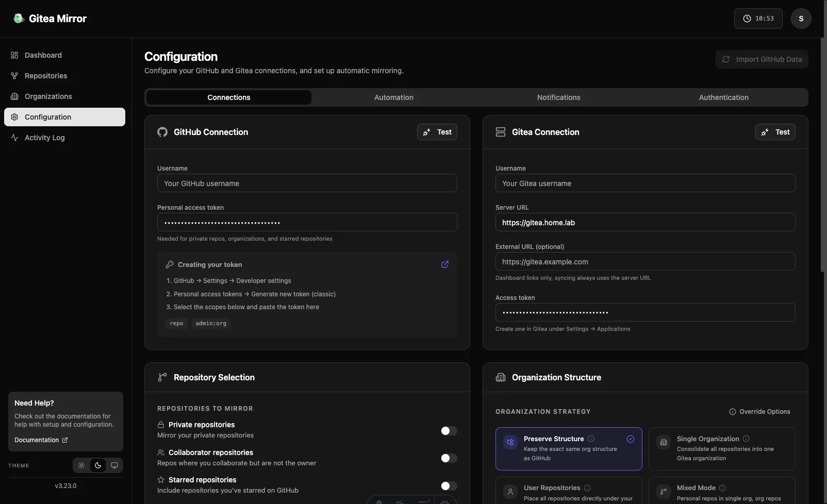Open GitHub token creation page external link icon

pyautogui.click(x=445, y=264)
